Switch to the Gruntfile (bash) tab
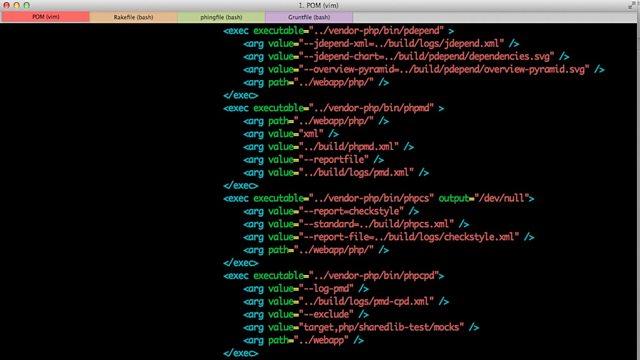This screenshot has width=640, height=360. click(309, 17)
